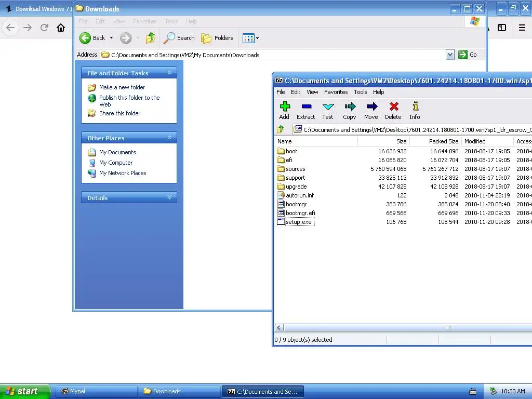Open the 7-Zip Favorites menu
Screen dimensions: 532x399
336,92
